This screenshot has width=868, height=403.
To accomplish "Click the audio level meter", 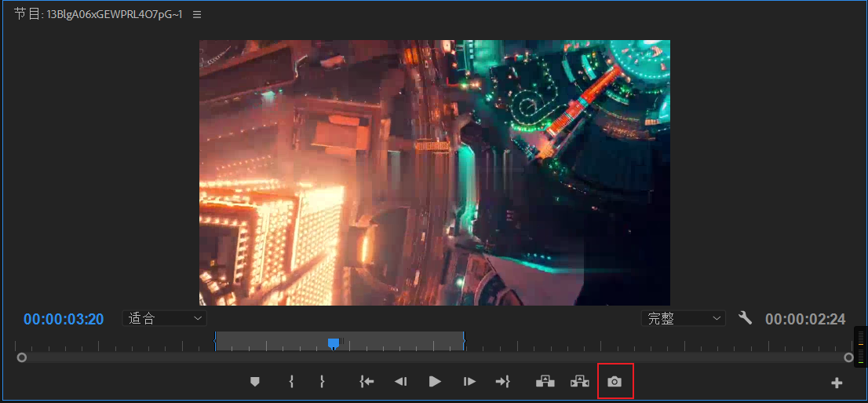I will (x=860, y=346).
